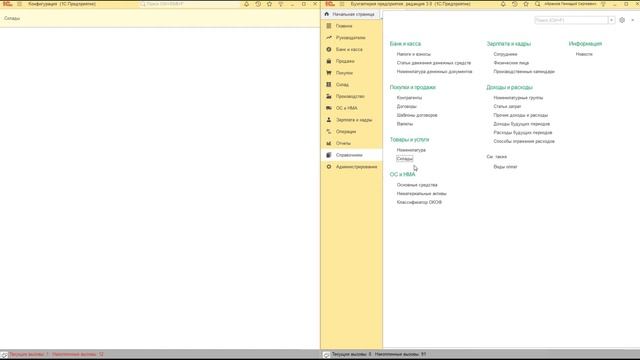Screen dimensions: 640x360
Task: Open the Валюты link
Action: (404, 124)
